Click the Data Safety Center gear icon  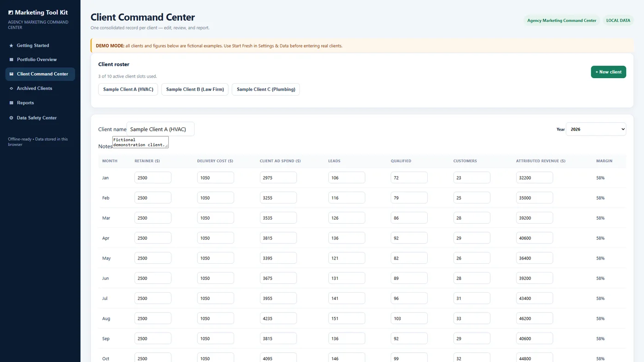click(11, 118)
